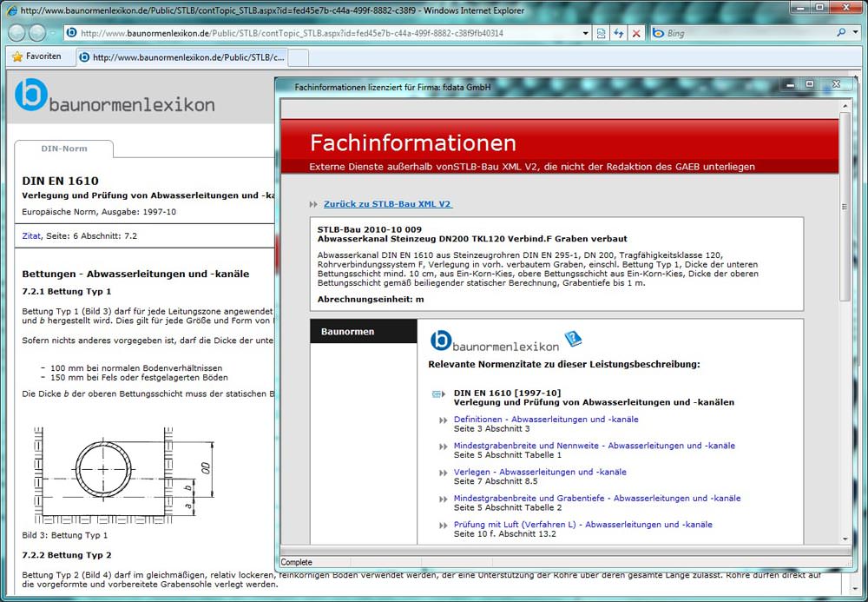
Task: Click the Internet Explorer back arrow button
Action: pyautogui.click(x=16, y=33)
